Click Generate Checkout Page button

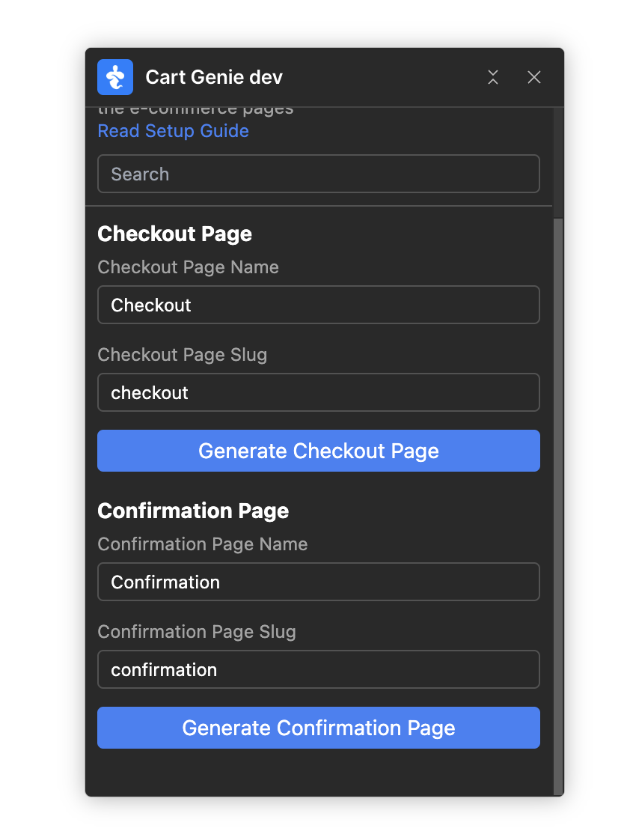(x=319, y=451)
